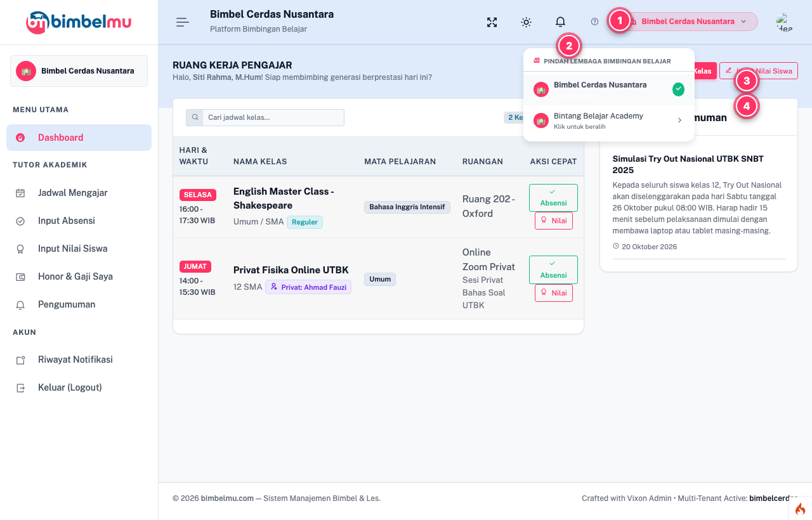Click the Bimbel Cerdas Nusantara card in the sidebar
This screenshot has width=812, height=520.
click(x=79, y=71)
